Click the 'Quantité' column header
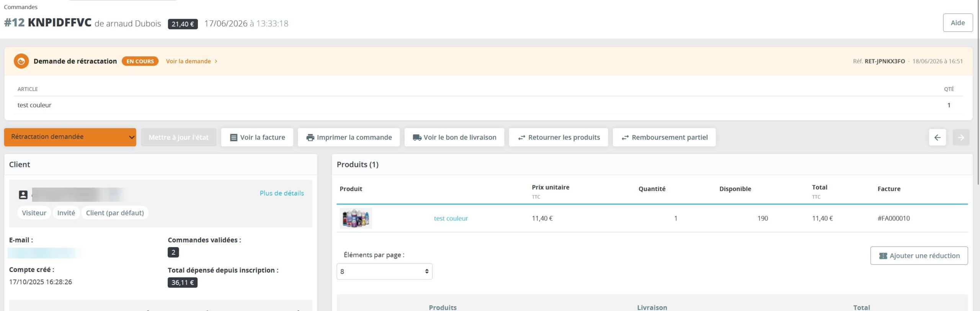Viewport: 980px width, 311px height. 652,189
